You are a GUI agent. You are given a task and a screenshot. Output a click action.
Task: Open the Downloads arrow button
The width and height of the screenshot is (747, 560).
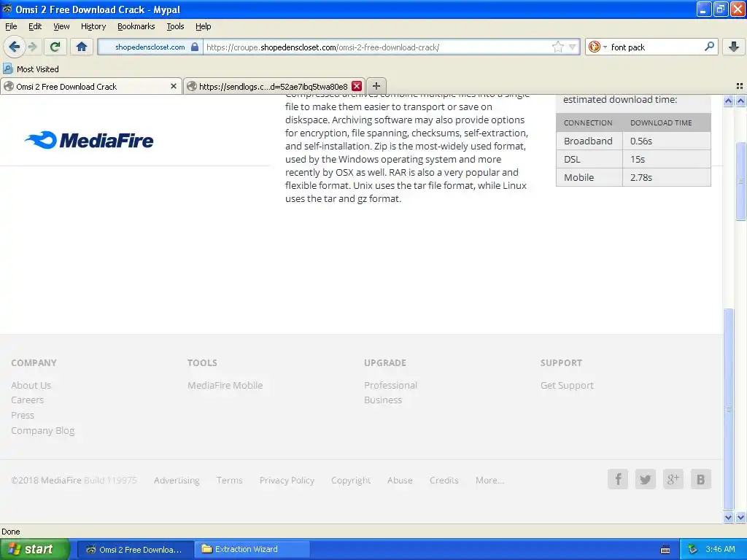pos(734,47)
